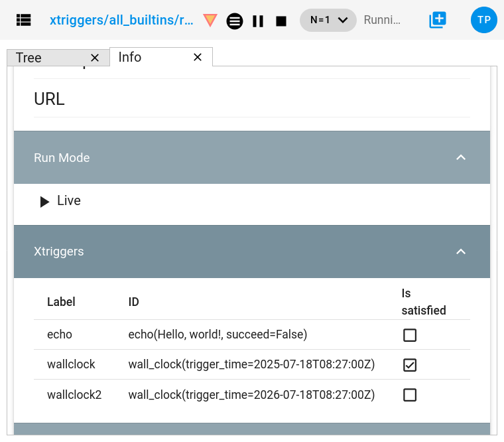
Task: Close the Tree tab
Action: point(95,58)
